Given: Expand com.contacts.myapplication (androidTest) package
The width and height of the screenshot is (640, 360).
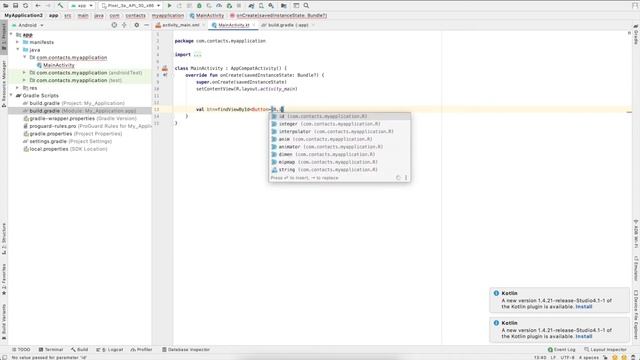Looking at the screenshot, I should [24, 73].
